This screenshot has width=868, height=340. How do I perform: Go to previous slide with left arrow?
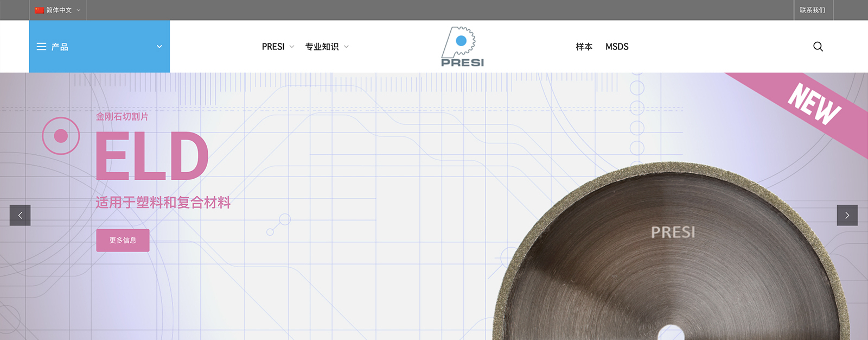click(20, 215)
